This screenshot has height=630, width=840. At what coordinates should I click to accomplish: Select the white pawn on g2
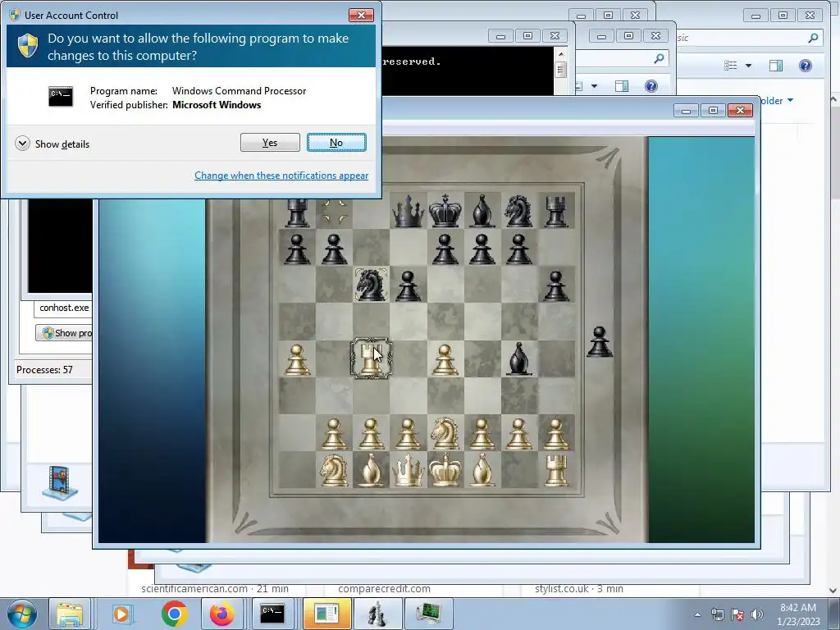point(518,433)
